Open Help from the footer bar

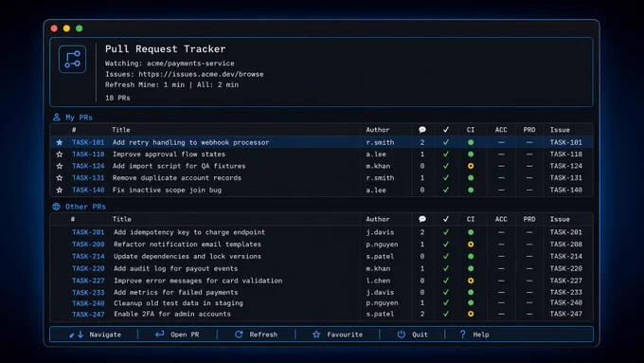click(474, 335)
